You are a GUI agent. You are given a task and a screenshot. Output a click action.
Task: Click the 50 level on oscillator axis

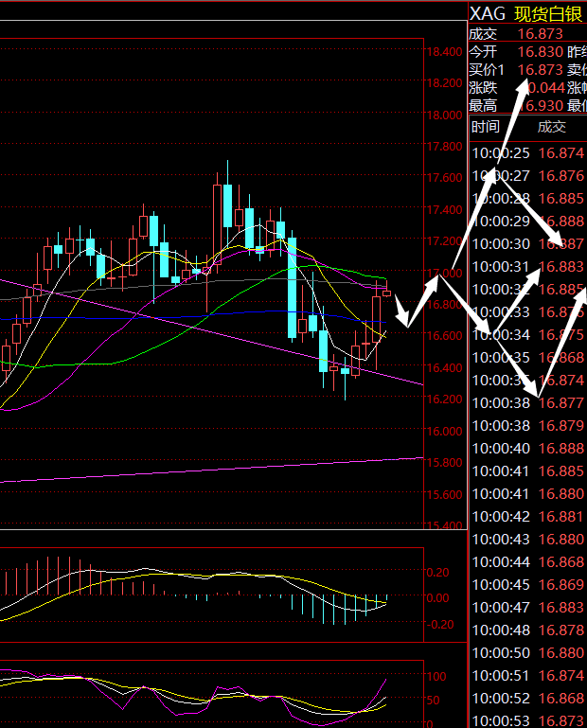click(x=433, y=701)
